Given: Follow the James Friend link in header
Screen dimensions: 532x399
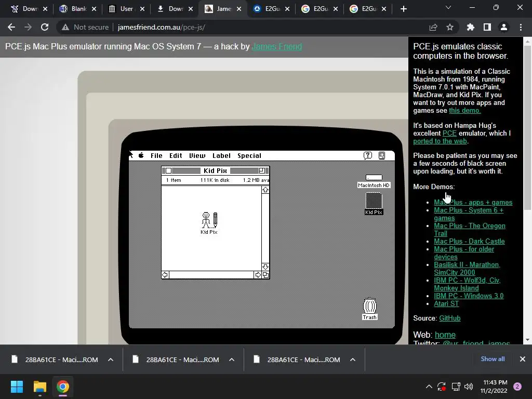Looking at the screenshot, I should (276, 46).
